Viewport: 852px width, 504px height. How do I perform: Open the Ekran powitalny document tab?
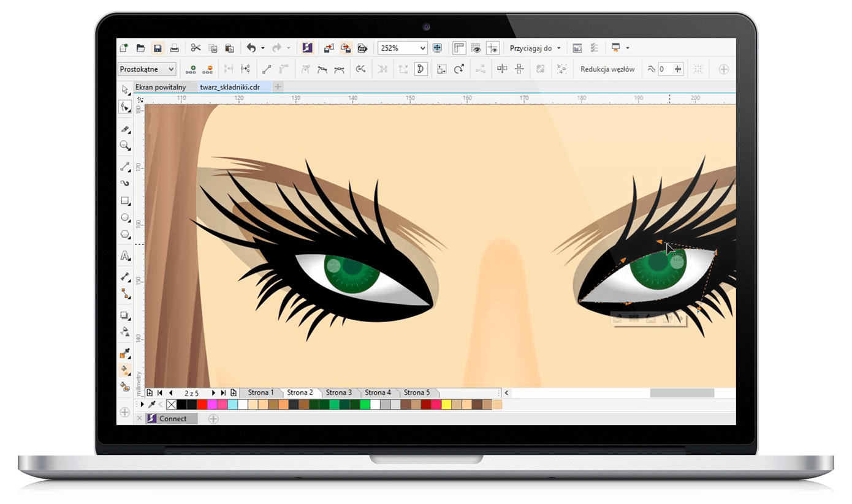coord(161,87)
